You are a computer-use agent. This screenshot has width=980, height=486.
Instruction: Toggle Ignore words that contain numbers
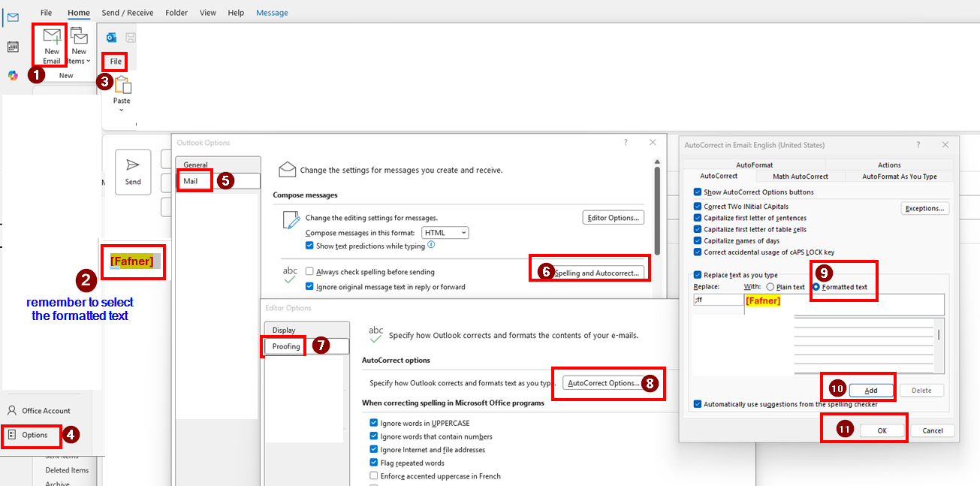click(x=374, y=436)
